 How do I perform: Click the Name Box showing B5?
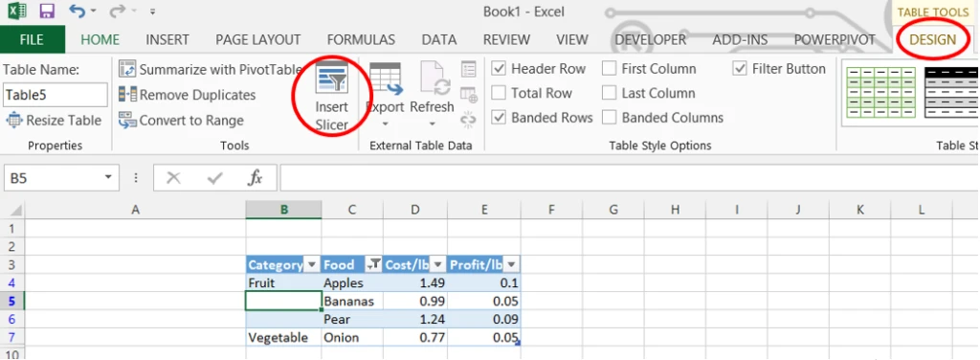[x=53, y=179]
